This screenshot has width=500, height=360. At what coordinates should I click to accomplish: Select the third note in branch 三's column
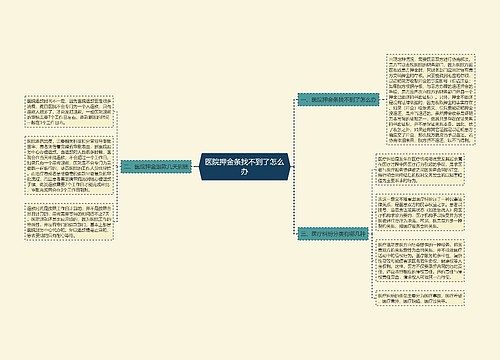[x=420, y=260]
